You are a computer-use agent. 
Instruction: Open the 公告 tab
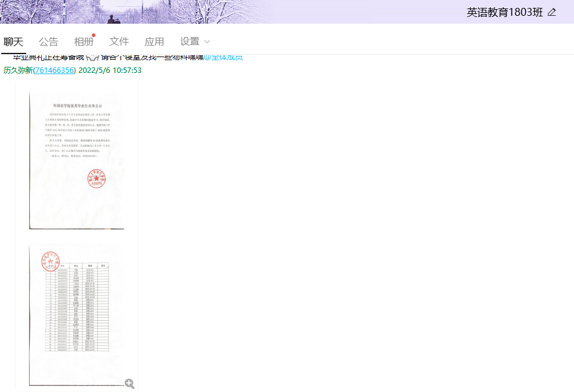click(x=49, y=41)
